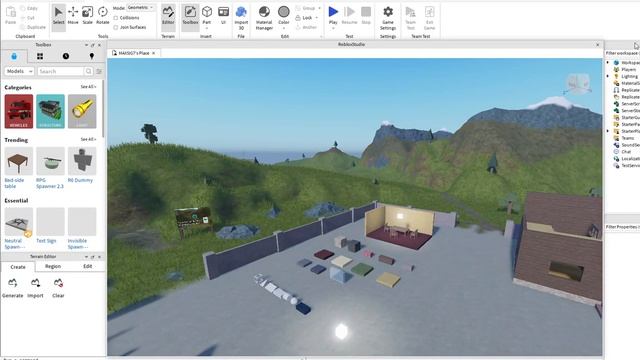Click the Exit Game icon
640x360 pixels.
[x=429, y=18]
